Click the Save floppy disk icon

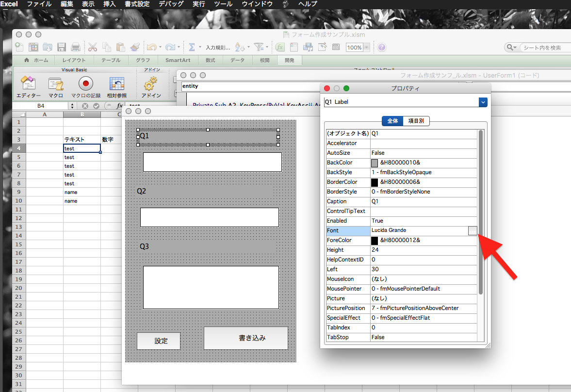click(62, 47)
